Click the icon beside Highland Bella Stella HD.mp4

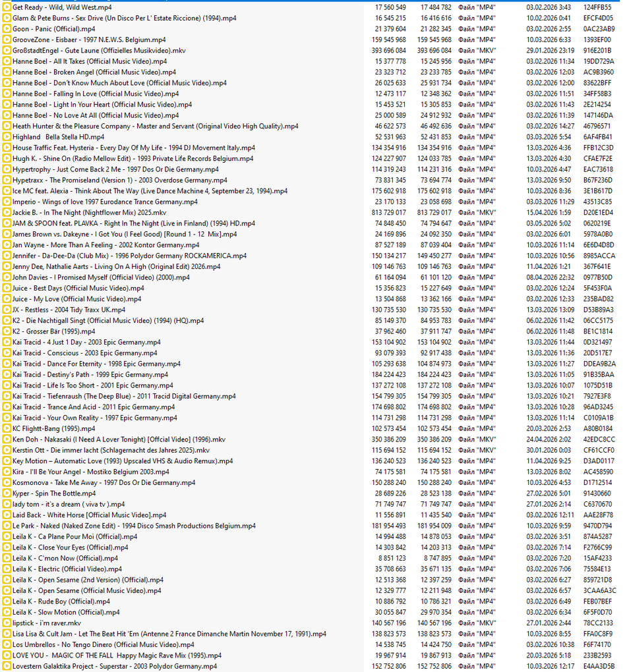[x=7, y=137]
